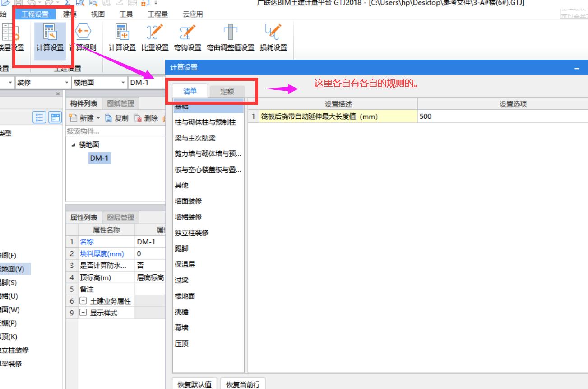Select 幕墙 in settings list
The height and width of the screenshot is (389, 588).
pyautogui.click(x=208, y=328)
